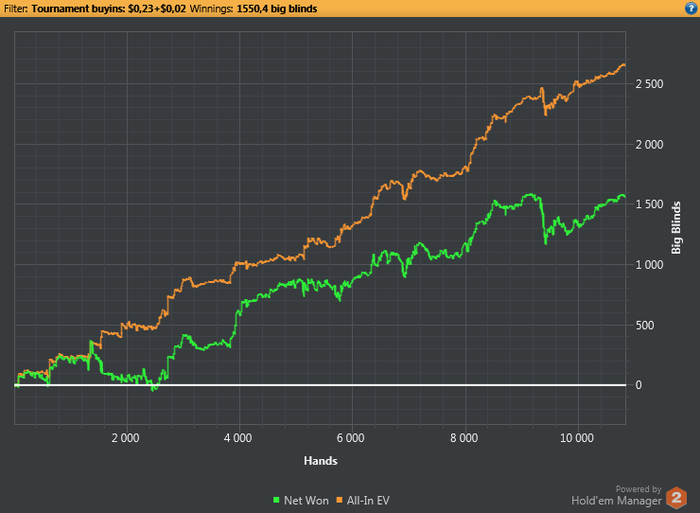Click the 6 000 hands axis label
The height and width of the screenshot is (513, 700).
[x=350, y=438]
